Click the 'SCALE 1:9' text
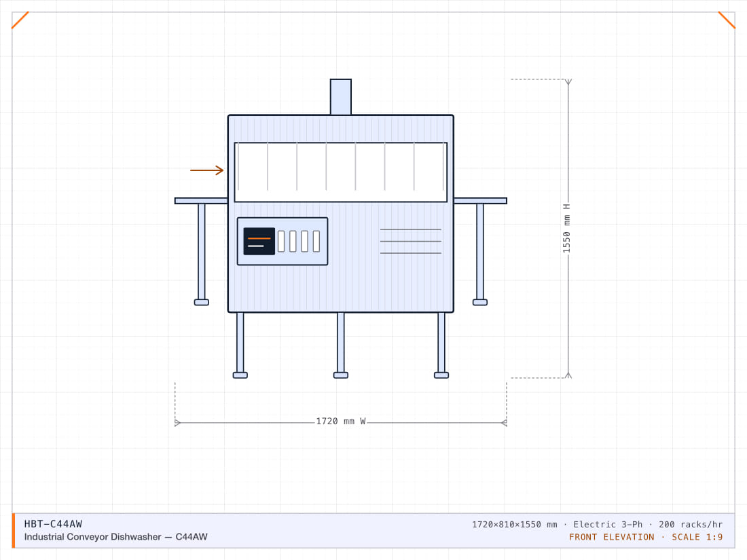 tap(697, 537)
